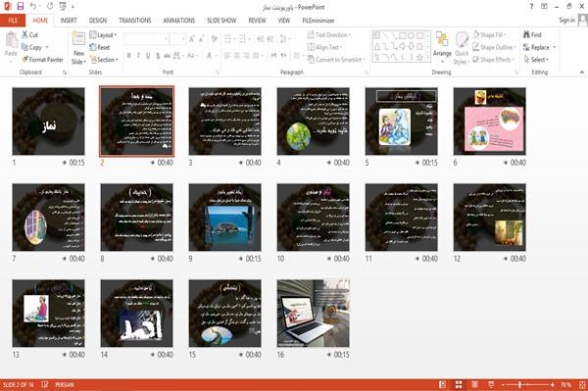Click the Arrange icon in Drawing group
This screenshot has height=391, width=588.
(x=442, y=39)
